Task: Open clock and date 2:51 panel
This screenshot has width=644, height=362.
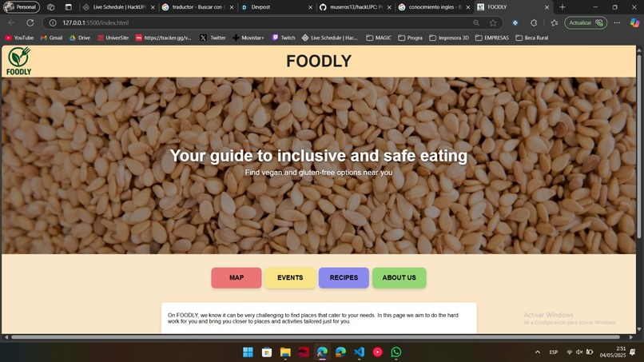Action: coord(612,352)
